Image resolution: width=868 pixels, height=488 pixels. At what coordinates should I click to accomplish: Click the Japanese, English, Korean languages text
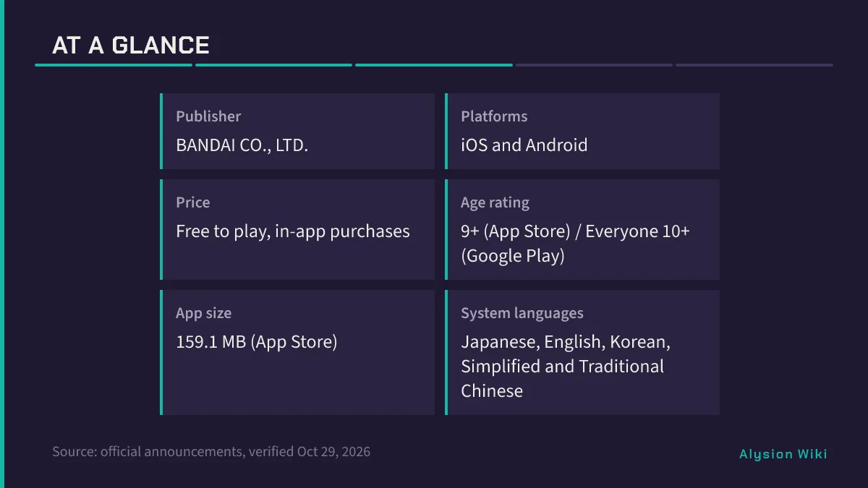pyautogui.click(x=566, y=367)
